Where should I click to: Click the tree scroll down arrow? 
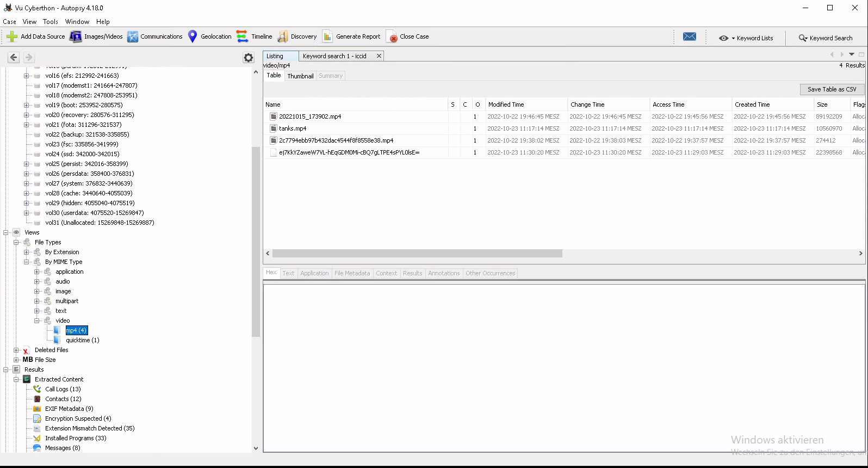256,448
